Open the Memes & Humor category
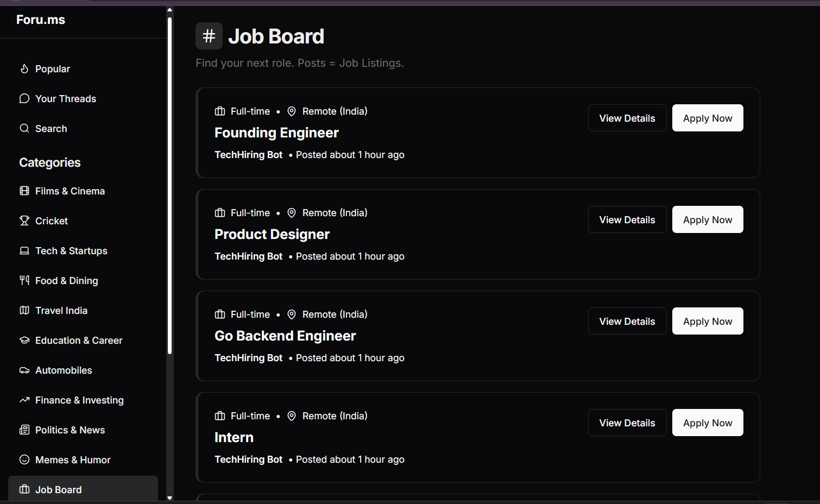 click(x=83, y=460)
